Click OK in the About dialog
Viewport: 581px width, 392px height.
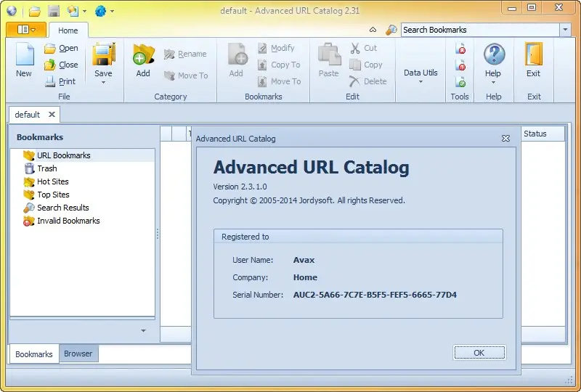coord(479,353)
